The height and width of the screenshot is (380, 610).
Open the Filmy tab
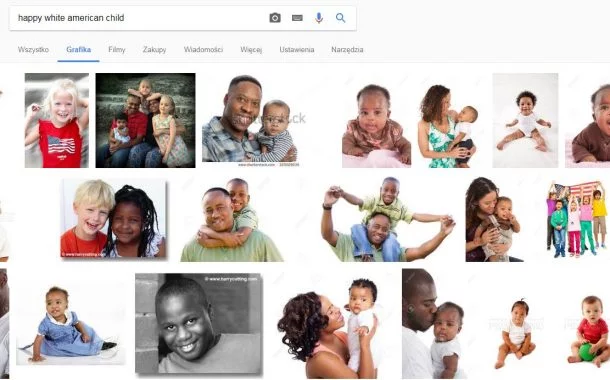[x=117, y=50]
